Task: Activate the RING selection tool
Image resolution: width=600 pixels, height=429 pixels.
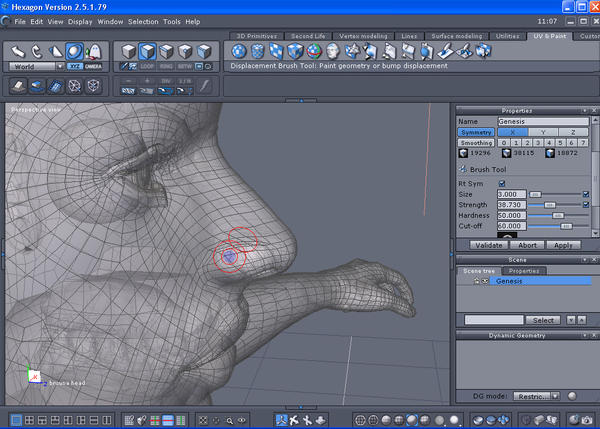Action: 168,66
